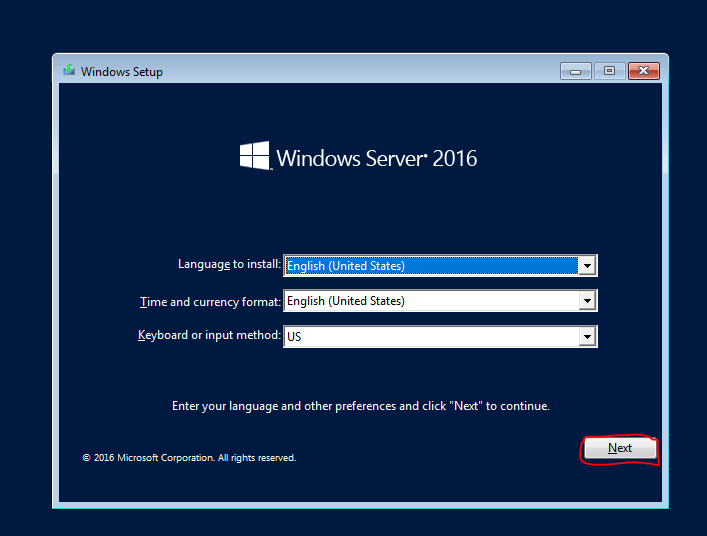
Task: Click the Windows logo beside Server 2016
Action: click(x=255, y=156)
